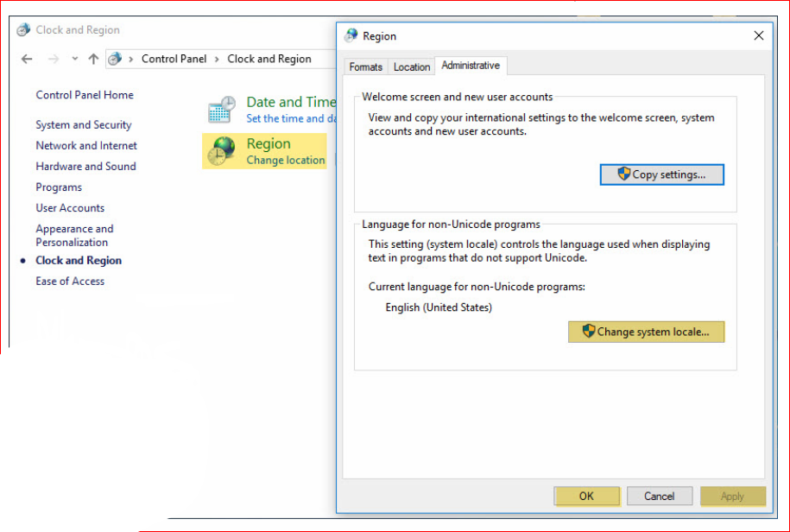This screenshot has width=790, height=532.
Task: Click the Region globe clock icon
Action: tap(222, 150)
